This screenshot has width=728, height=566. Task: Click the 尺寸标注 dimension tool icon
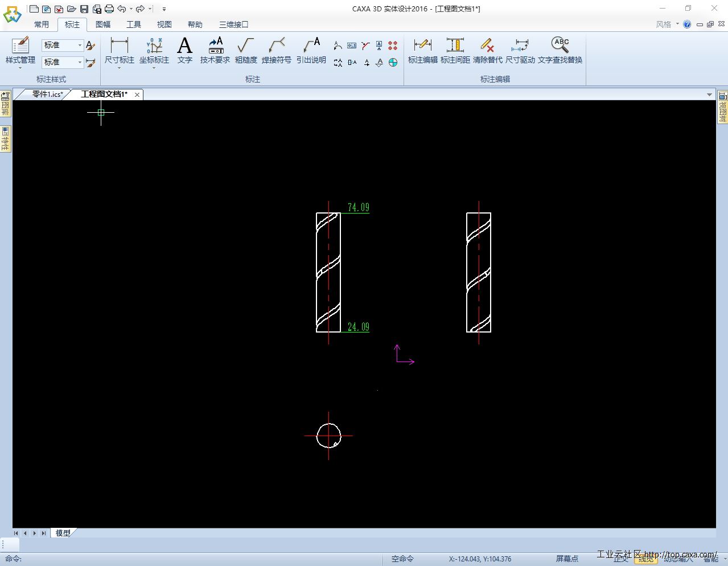point(119,46)
